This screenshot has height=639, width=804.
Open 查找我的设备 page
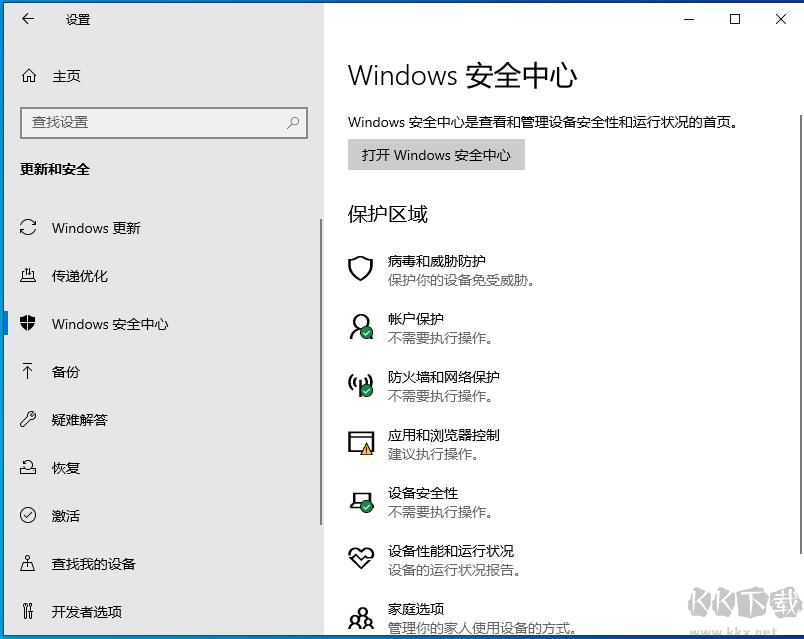click(x=93, y=564)
